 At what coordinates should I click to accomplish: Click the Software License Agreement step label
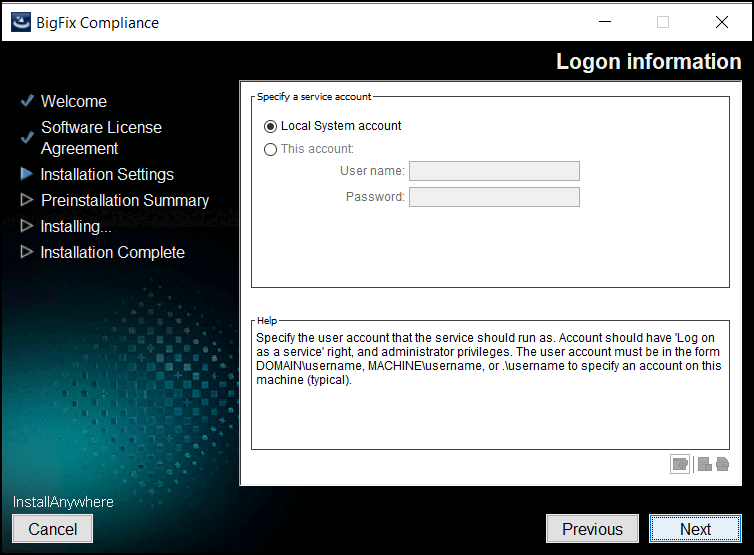click(x=101, y=138)
